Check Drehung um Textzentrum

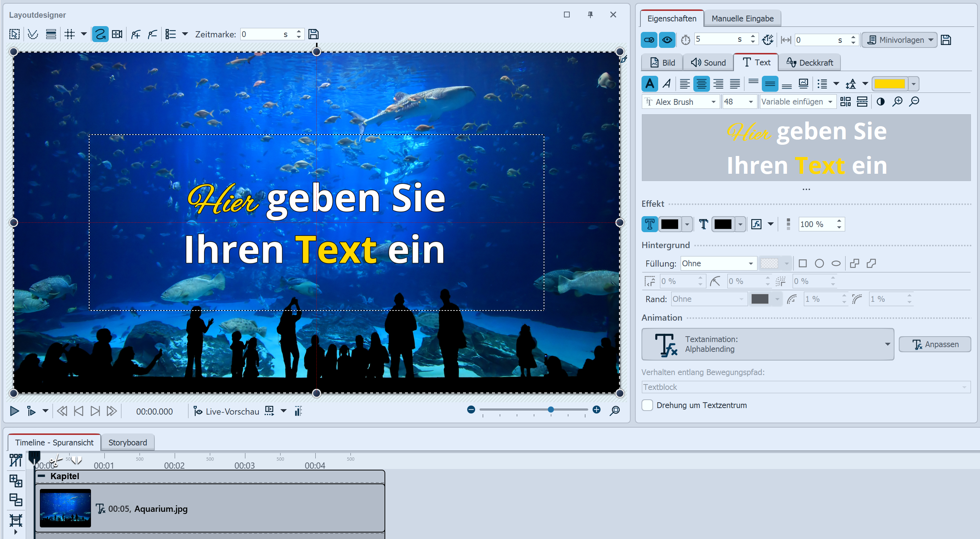point(647,405)
